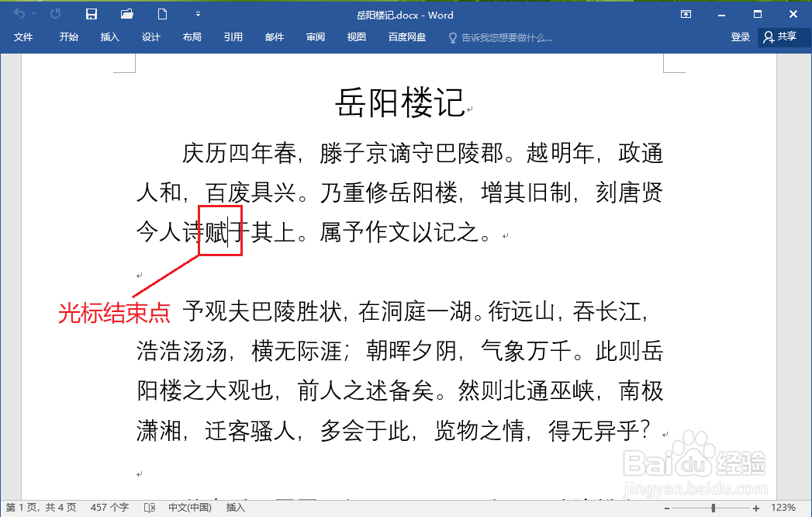Switch to the 插入 ribbon tab

click(110, 37)
